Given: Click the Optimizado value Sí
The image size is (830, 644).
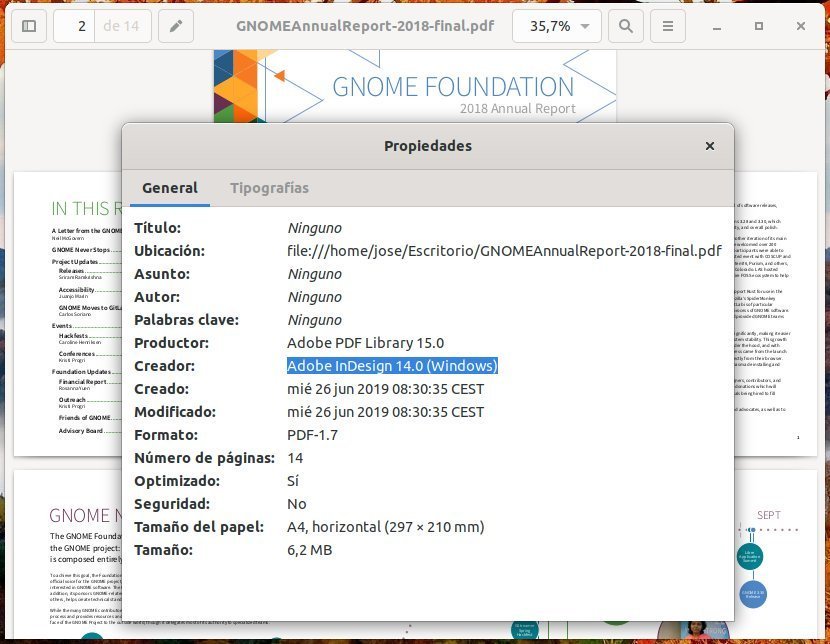Looking at the screenshot, I should 293,481.
